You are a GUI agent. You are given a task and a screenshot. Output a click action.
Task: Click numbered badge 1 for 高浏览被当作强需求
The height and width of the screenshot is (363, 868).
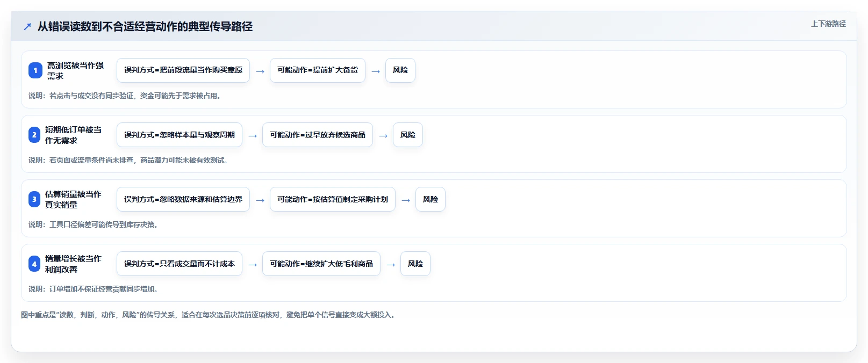35,70
